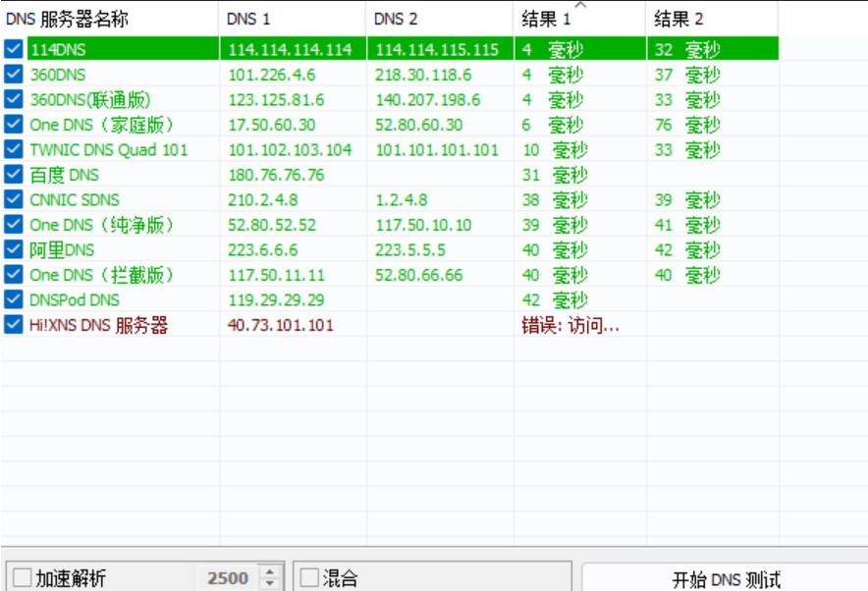Image resolution: width=868 pixels, height=591 pixels.
Task: Click the 40.73.101.101 address cell
Action: click(293, 324)
